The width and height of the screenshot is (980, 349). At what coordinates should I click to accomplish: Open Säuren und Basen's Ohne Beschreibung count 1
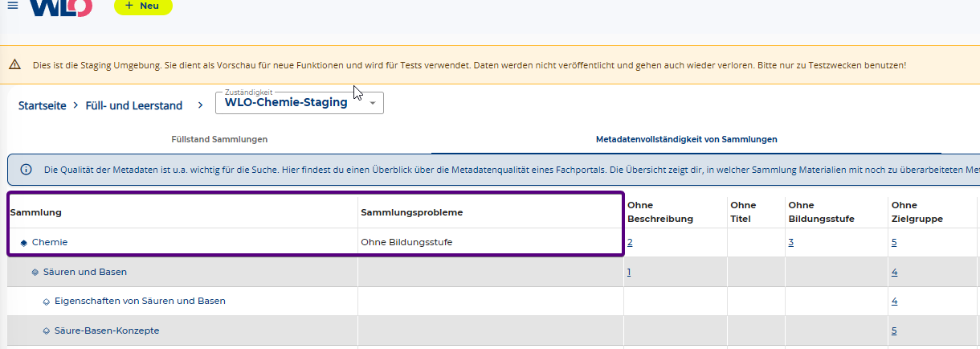coord(629,273)
